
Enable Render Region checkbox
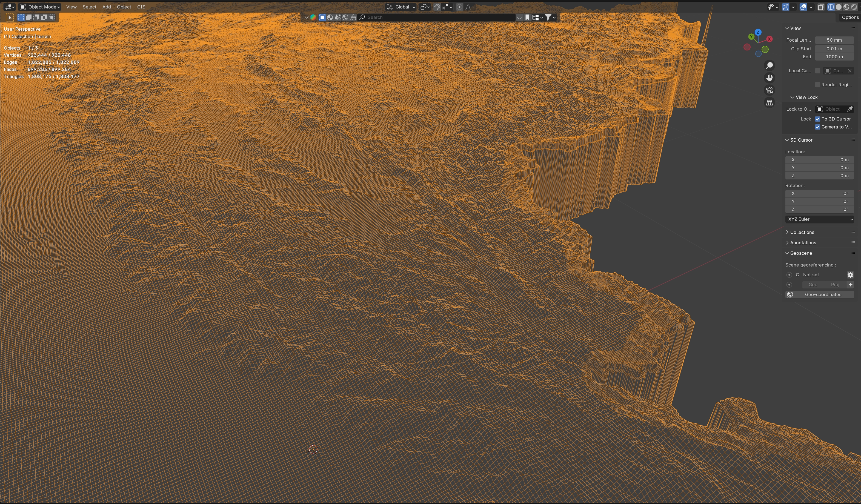click(x=818, y=85)
